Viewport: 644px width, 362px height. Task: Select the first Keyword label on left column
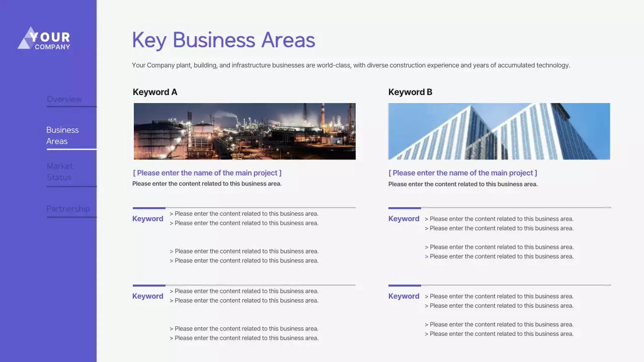pos(147,218)
